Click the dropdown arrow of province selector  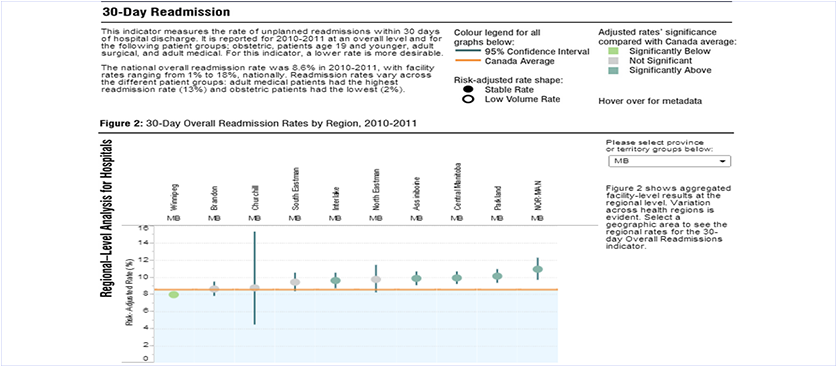click(722, 161)
